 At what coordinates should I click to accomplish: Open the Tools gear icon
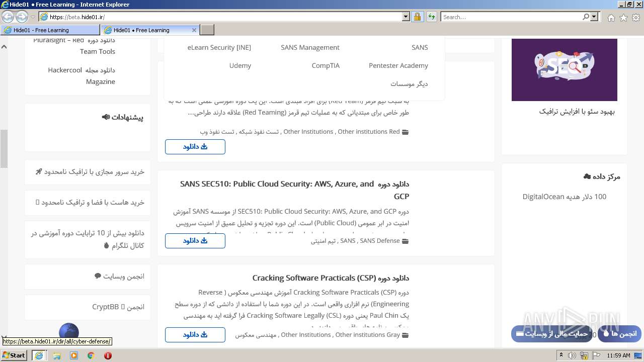636,18
